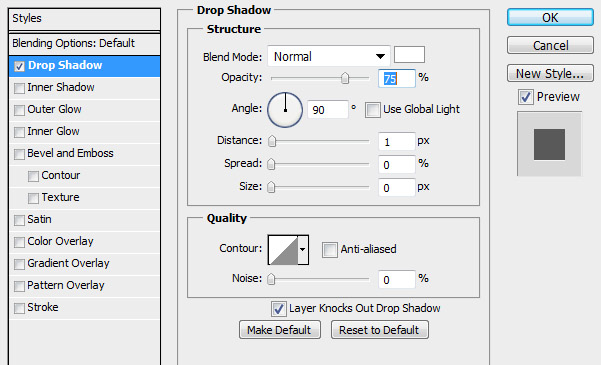Image resolution: width=601 pixels, height=365 pixels.
Task: Select the Pattern Overlay style row
Action: coord(84,286)
